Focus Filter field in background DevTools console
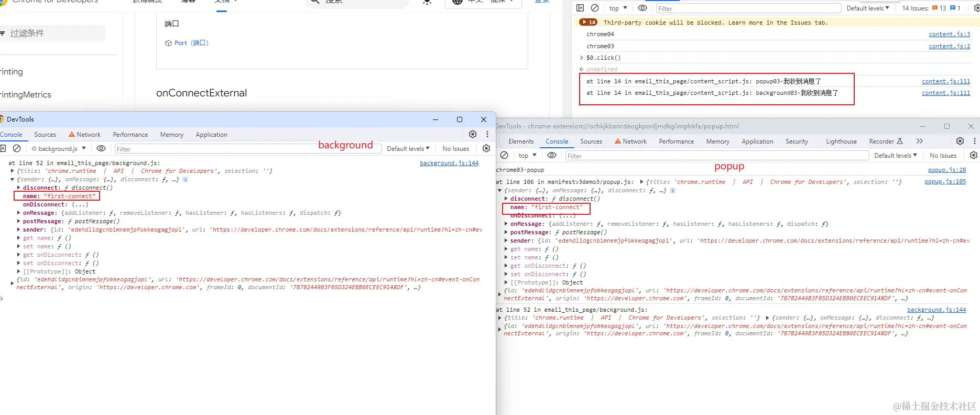The height and width of the screenshot is (415, 980). pos(248,149)
